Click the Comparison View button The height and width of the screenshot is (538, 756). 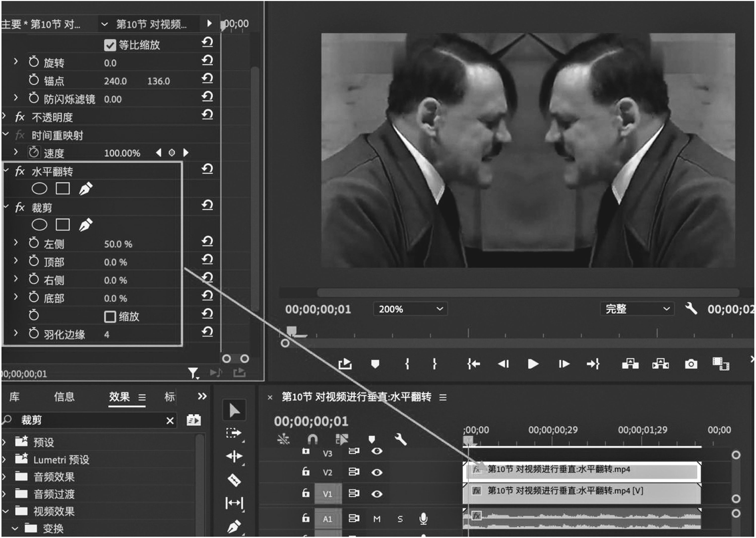coord(721,364)
